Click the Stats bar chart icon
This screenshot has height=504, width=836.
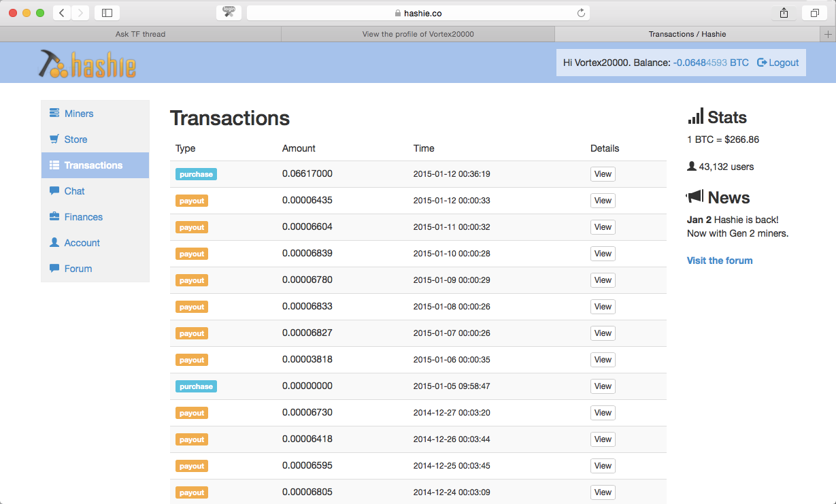pyautogui.click(x=695, y=116)
